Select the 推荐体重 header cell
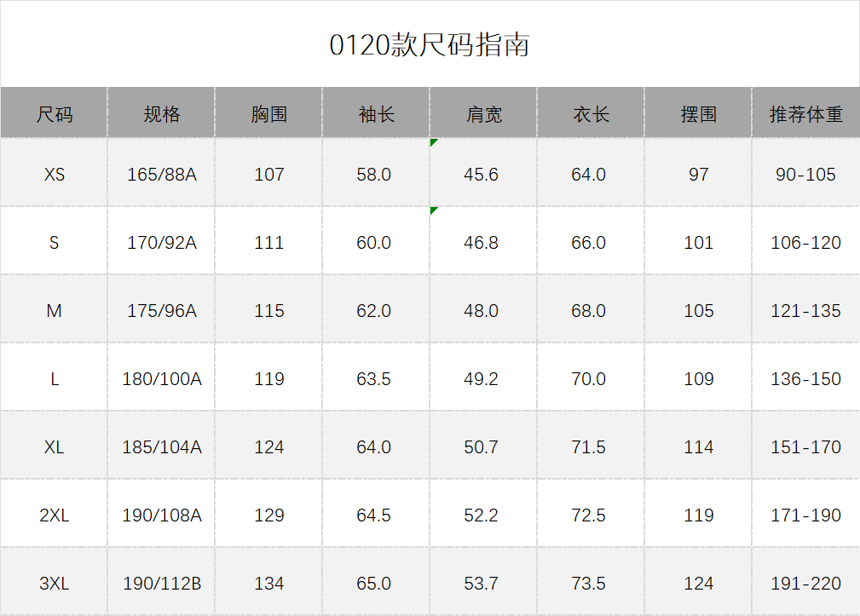The width and height of the screenshot is (860, 616). (x=805, y=113)
